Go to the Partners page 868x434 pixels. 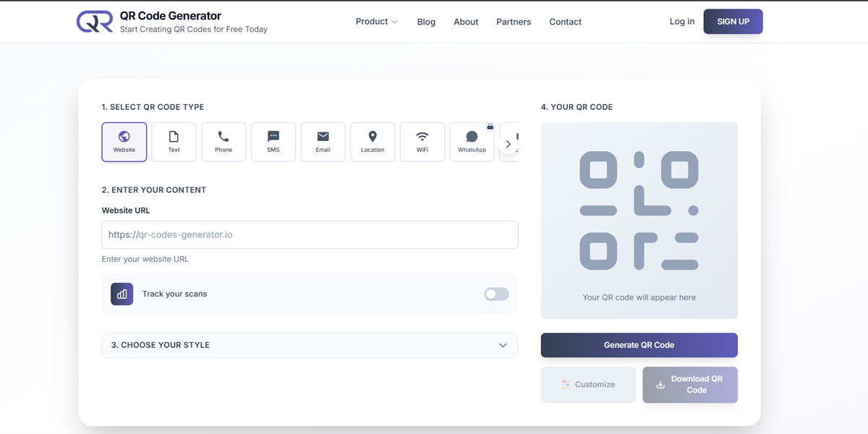point(514,22)
